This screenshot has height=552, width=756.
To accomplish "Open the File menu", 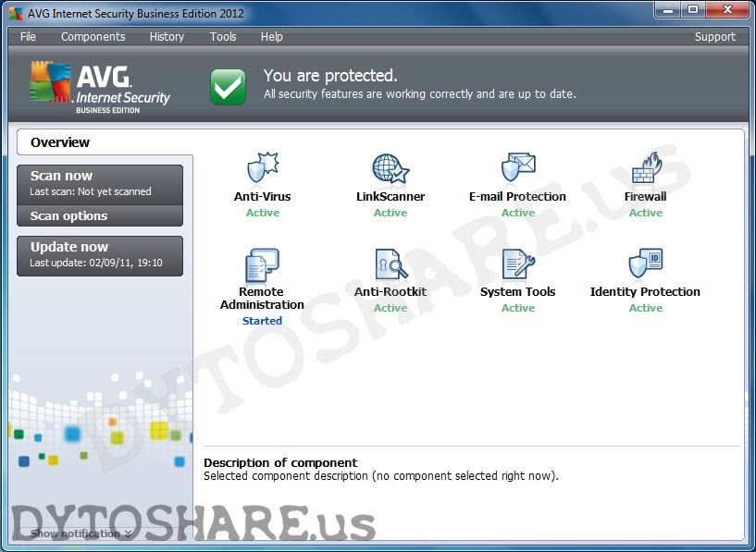I will point(28,37).
